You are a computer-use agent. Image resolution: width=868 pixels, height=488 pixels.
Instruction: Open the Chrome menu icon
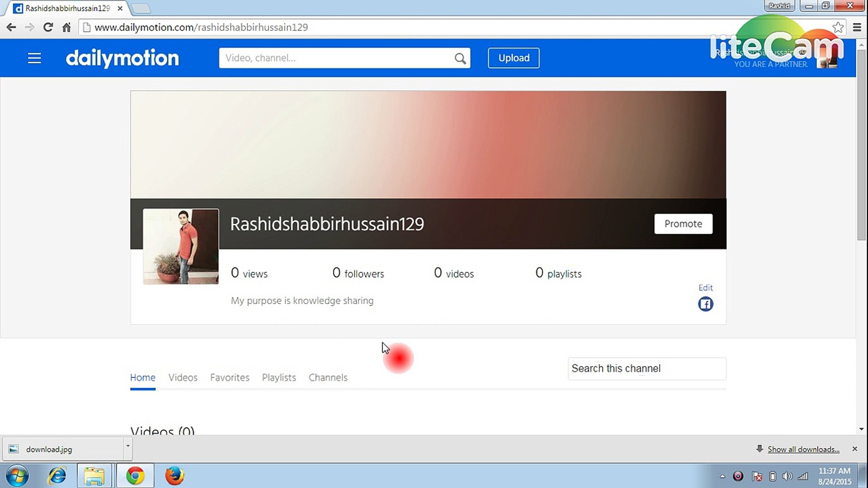857,27
